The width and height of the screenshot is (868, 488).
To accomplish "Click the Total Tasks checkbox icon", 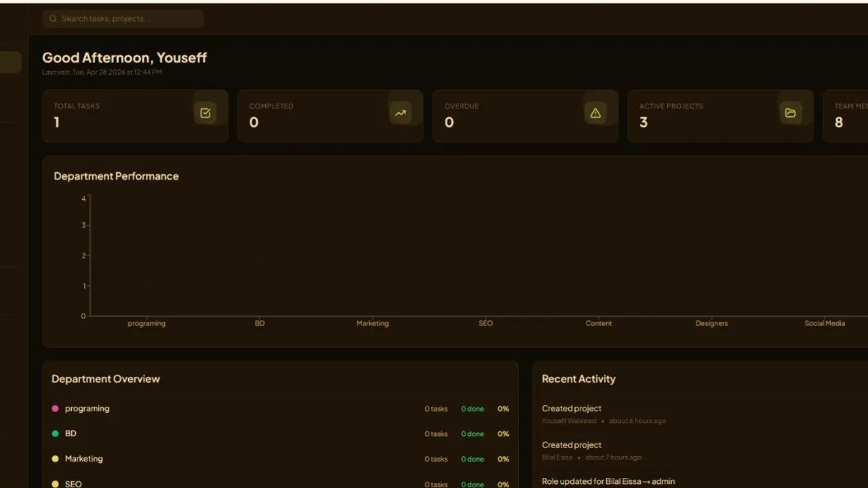I will coord(205,113).
